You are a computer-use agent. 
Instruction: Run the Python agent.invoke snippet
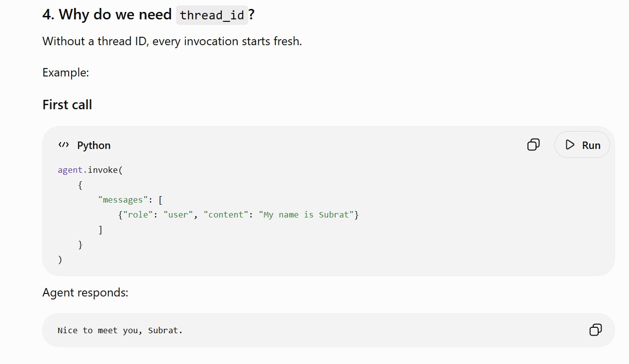point(582,145)
